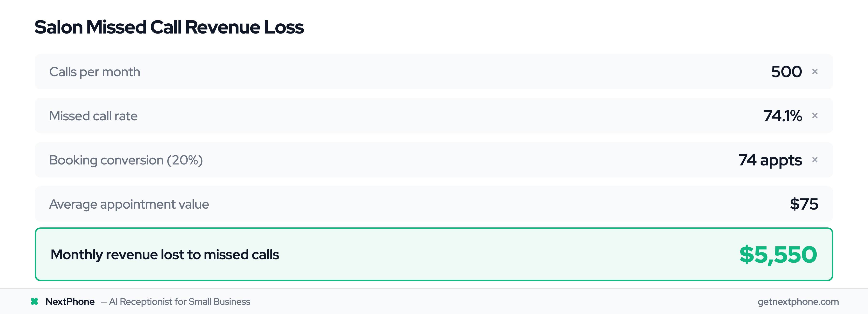Click the 500 calls value

[x=787, y=72]
